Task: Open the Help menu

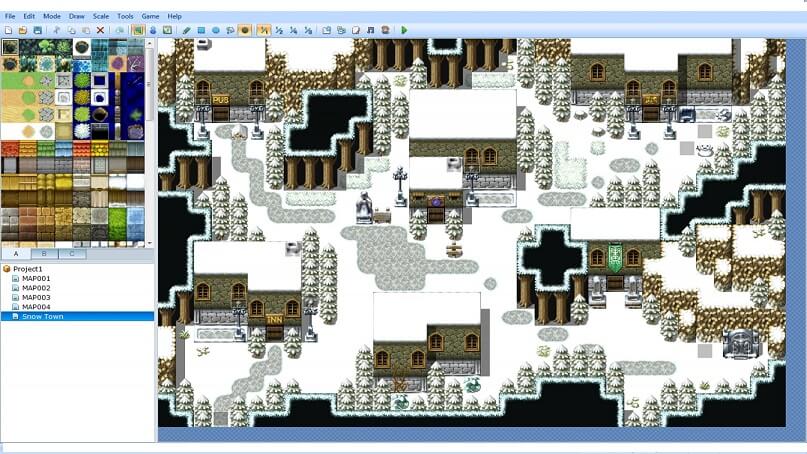Action: click(x=174, y=16)
